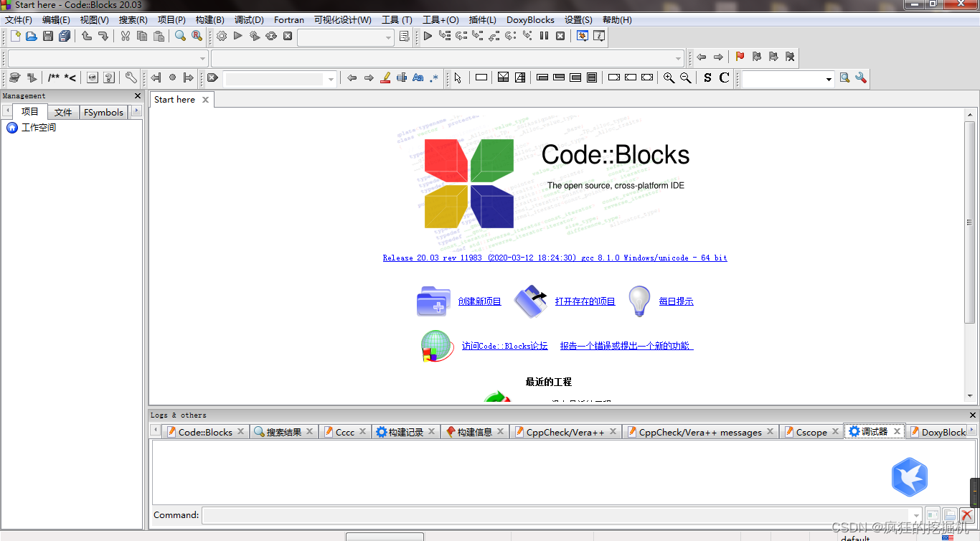
Task: Open the DoxyBlocks menu
Action: click(x=530, y=20)
